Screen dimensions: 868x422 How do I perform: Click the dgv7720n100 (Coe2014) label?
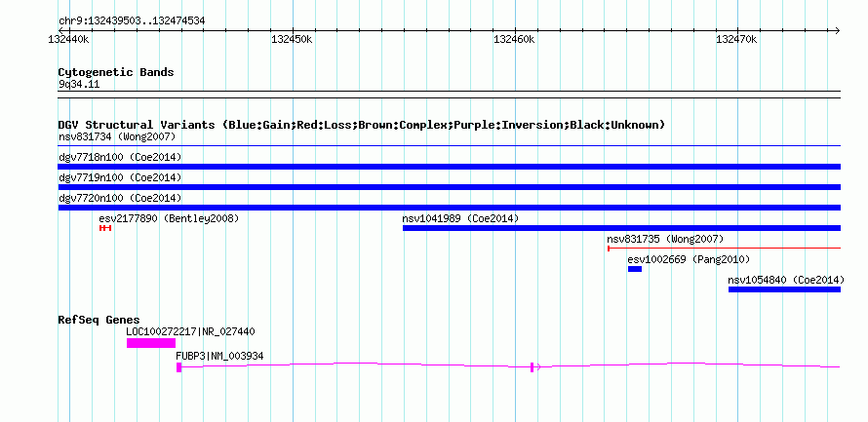[120, 198]
